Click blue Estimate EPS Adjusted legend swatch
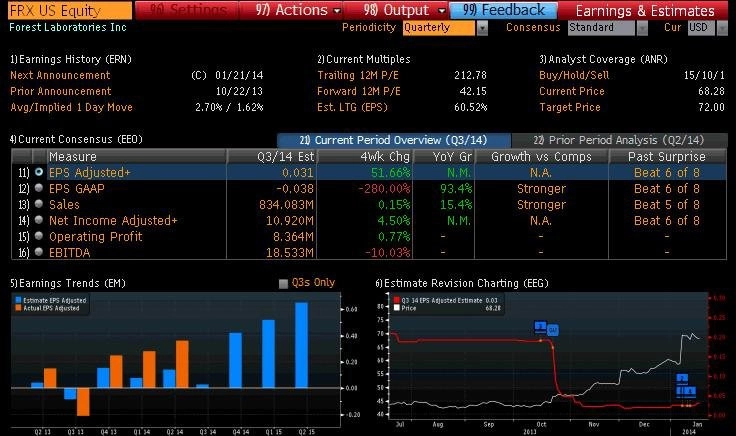The image size is (736, 436). pyautogui.click(x=18, y=300)
